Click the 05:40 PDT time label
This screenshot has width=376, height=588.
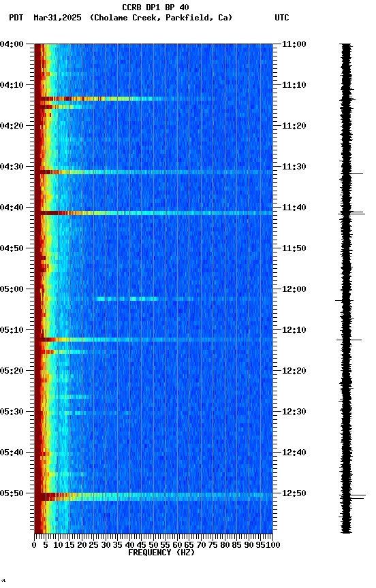click(x=12, y=453)
